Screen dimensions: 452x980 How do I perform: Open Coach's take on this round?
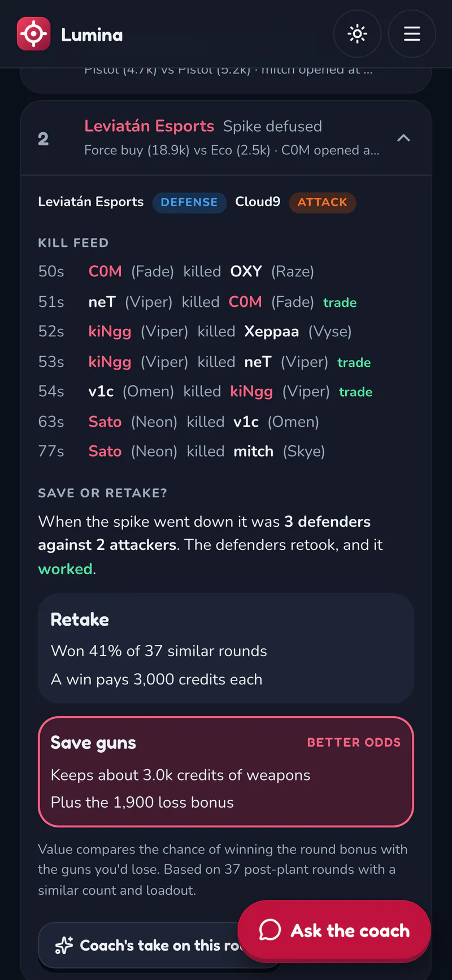pos(159,945)
